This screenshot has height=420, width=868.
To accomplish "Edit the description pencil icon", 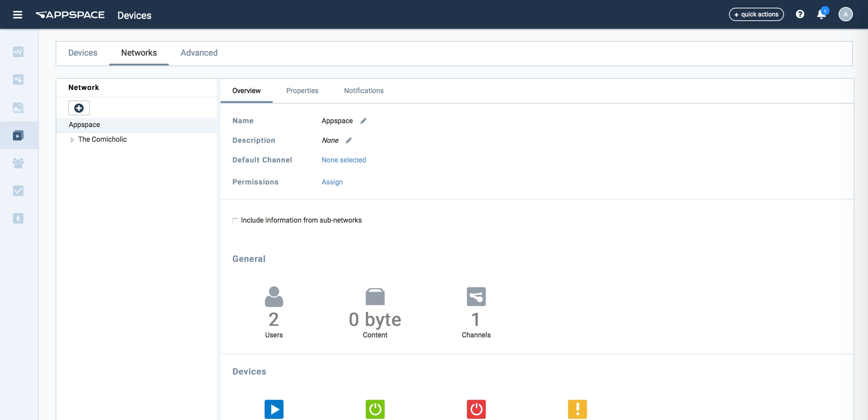I will click(349, 140).
